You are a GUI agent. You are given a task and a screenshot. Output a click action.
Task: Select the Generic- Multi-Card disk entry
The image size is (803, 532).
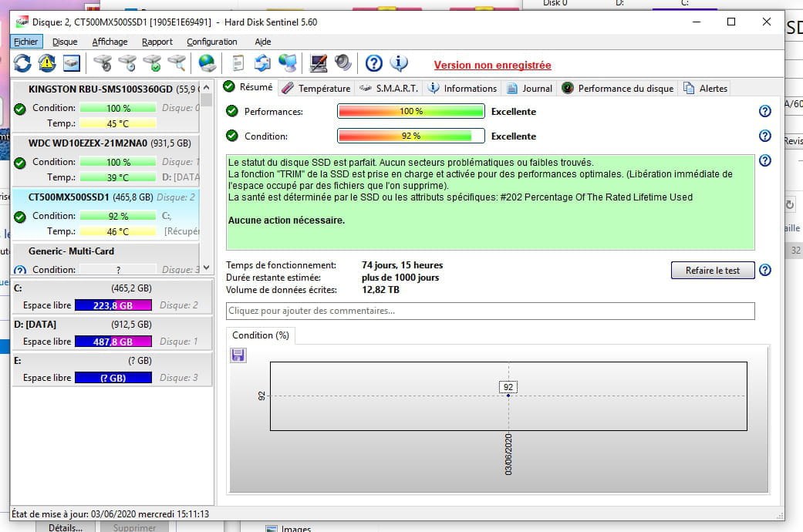[x=106, y=259]
